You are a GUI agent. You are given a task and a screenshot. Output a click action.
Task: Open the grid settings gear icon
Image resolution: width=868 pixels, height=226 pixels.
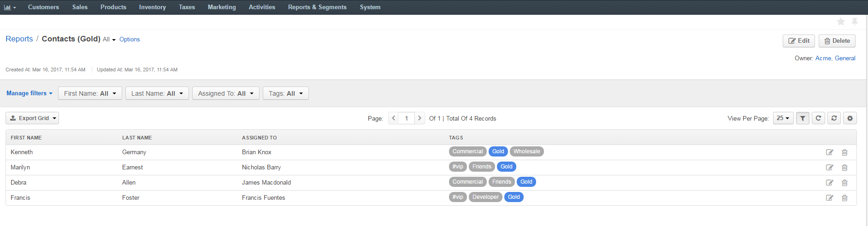click(x=850, y=118)
